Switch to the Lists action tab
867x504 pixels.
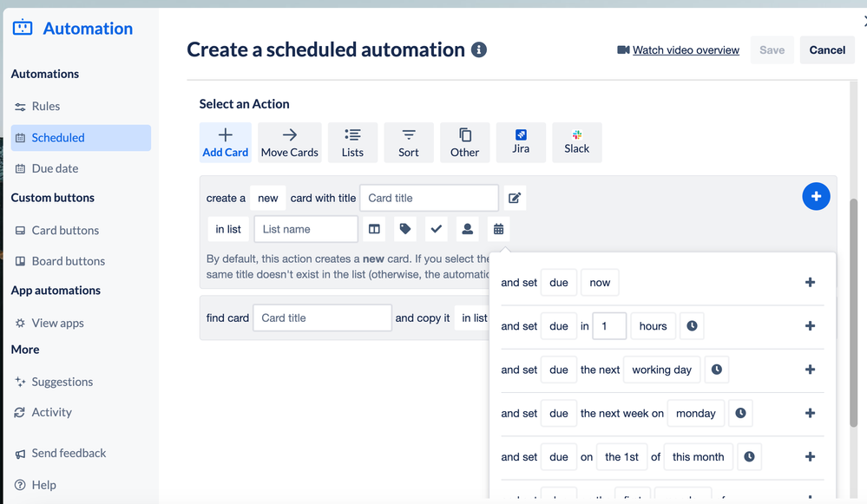(x=352, y=142)
